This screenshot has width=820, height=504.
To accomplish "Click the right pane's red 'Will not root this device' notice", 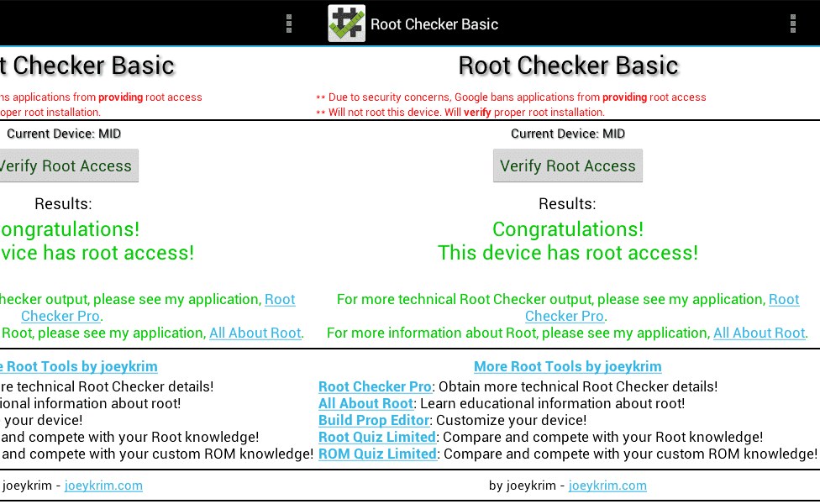I will pos(460,113).
